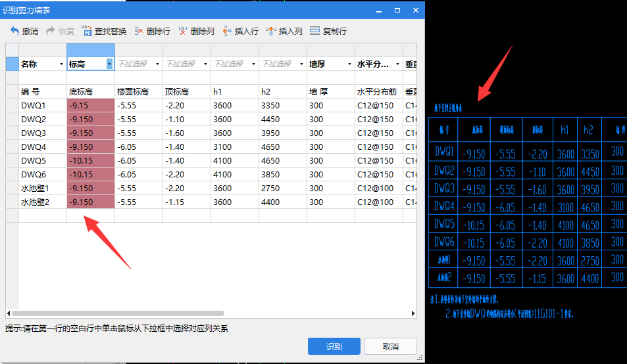Click the 底标高 header cell
The height and width of the screenshot is (364, 627).
point(91,92)
